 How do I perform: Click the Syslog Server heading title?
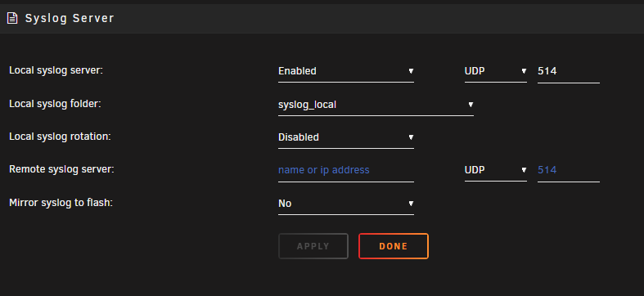70,19
